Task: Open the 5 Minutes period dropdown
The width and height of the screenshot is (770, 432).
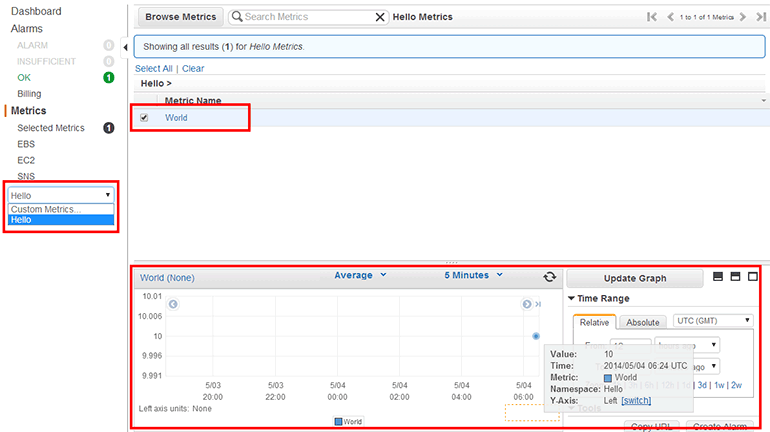Action: 473,276
